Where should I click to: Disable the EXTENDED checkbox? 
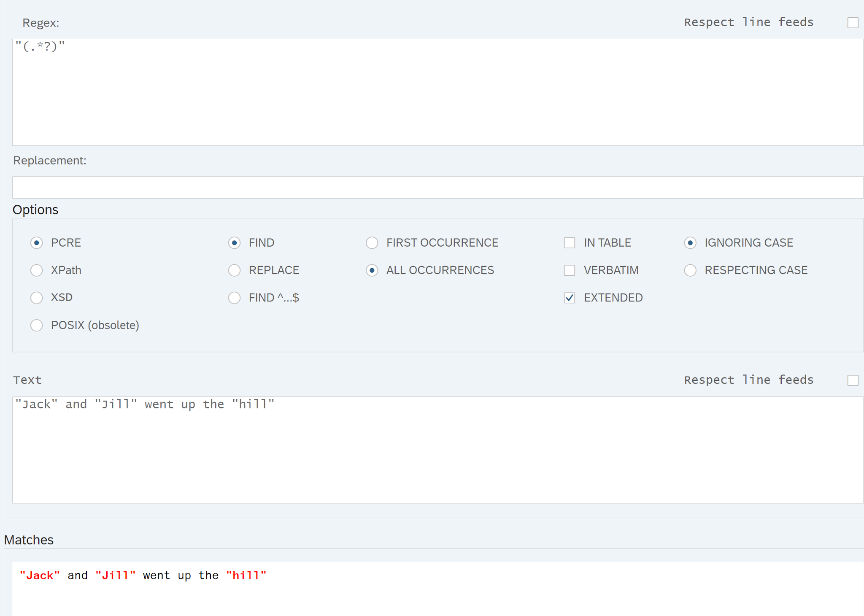(570, 298)
